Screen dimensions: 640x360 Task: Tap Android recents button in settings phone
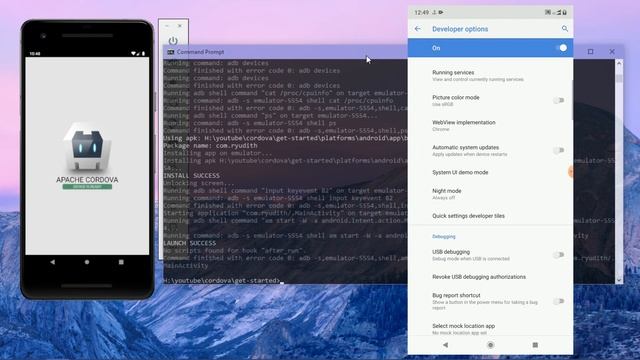[535, 345]
